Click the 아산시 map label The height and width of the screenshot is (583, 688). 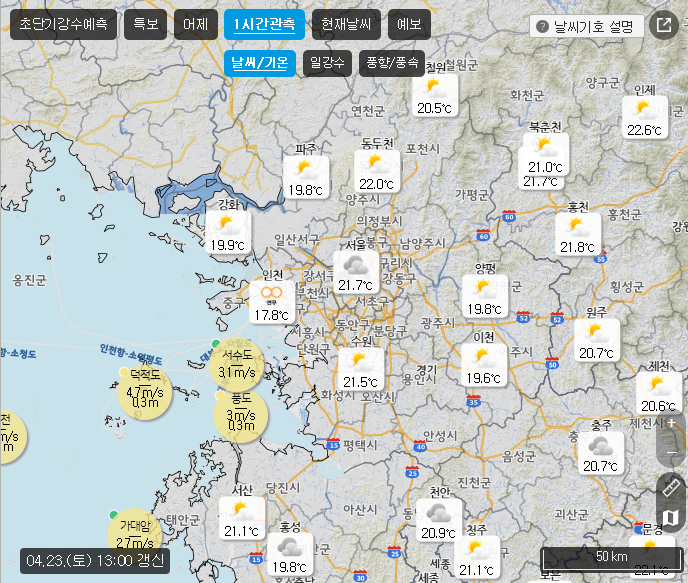pyautogui.click(x=360, y=510)
